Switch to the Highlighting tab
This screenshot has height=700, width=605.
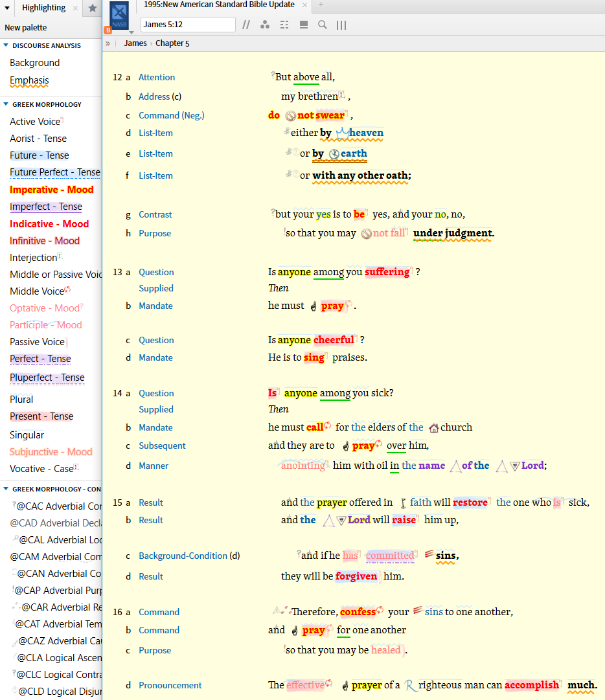pos(44,8)
